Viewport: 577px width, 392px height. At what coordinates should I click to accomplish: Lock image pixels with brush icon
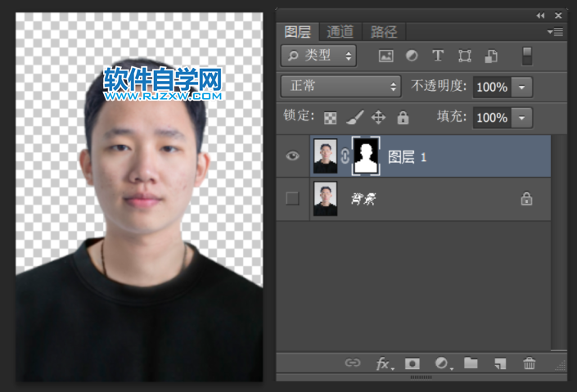[x=355, y=117]
